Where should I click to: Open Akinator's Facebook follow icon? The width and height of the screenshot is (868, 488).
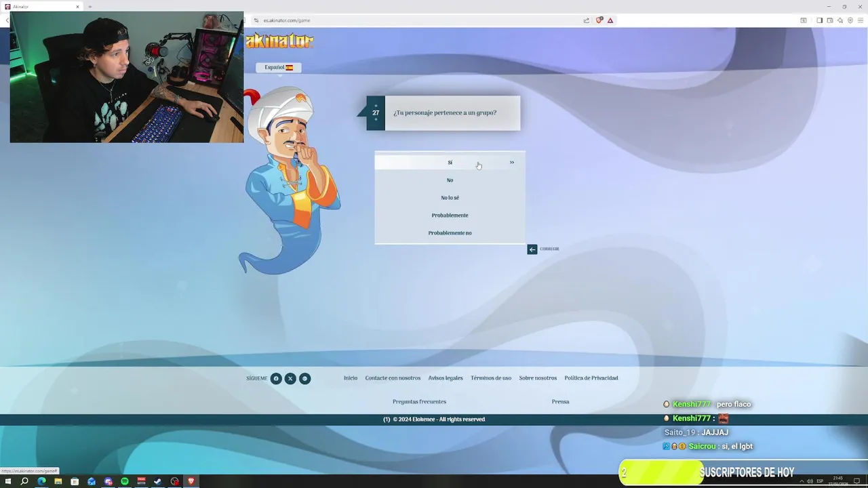[276, 378]
